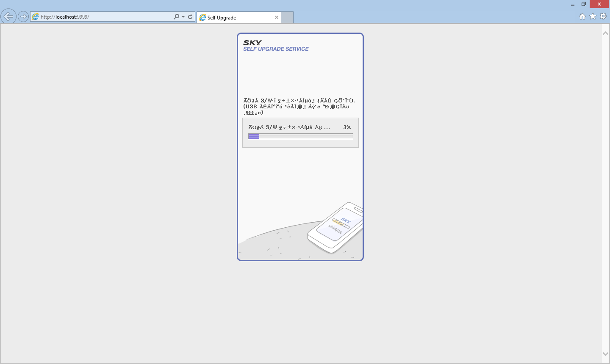The image size is (610, 364).
Task: Open the Tools gear menu
Action: [603, 17]
